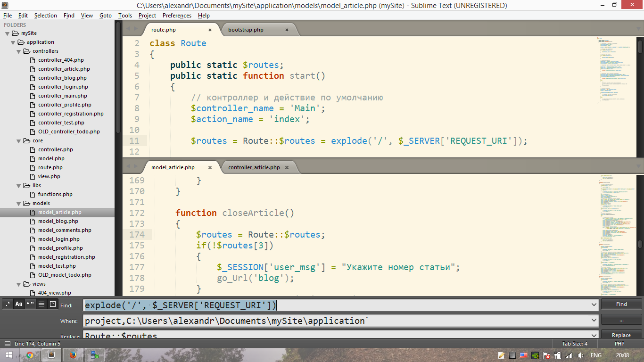This screenshot has width=644, height=362.
Task: Click the side bar toggle icon in status bar
Action: [x=7, y=344]
